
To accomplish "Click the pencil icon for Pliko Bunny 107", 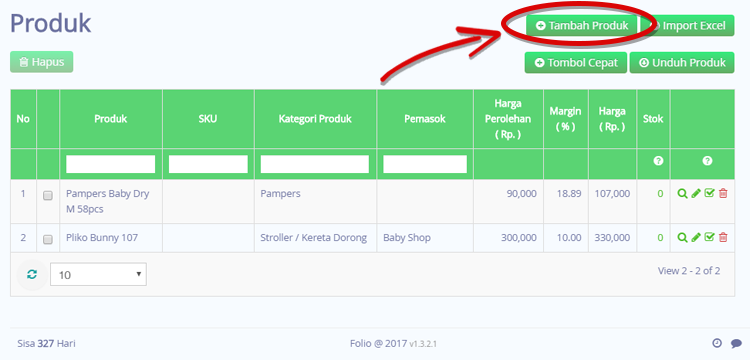I will [696, 237].
